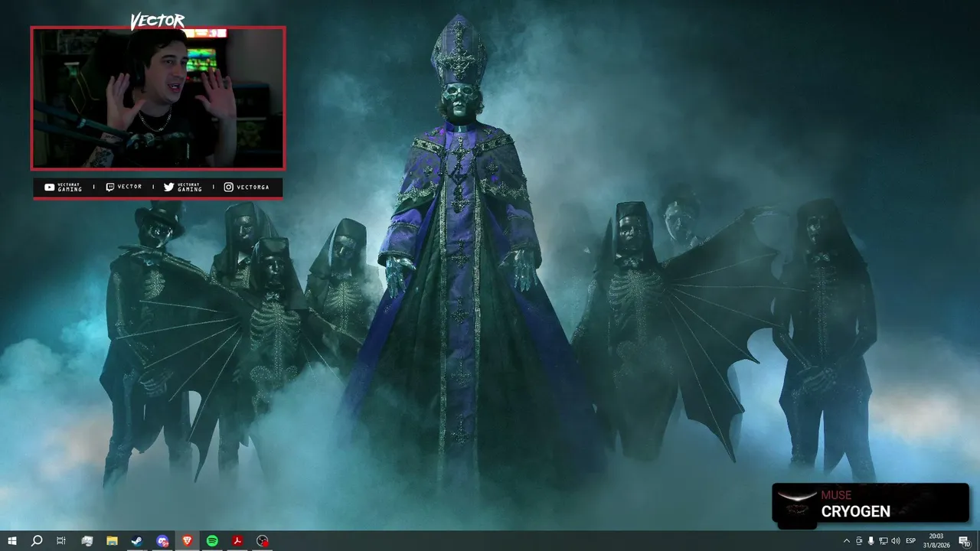Click the Instagram logo in the social bar
Image resolution: width=980 pixels, height=551 pixels.
pyautogui.click(x=229, y=187)
